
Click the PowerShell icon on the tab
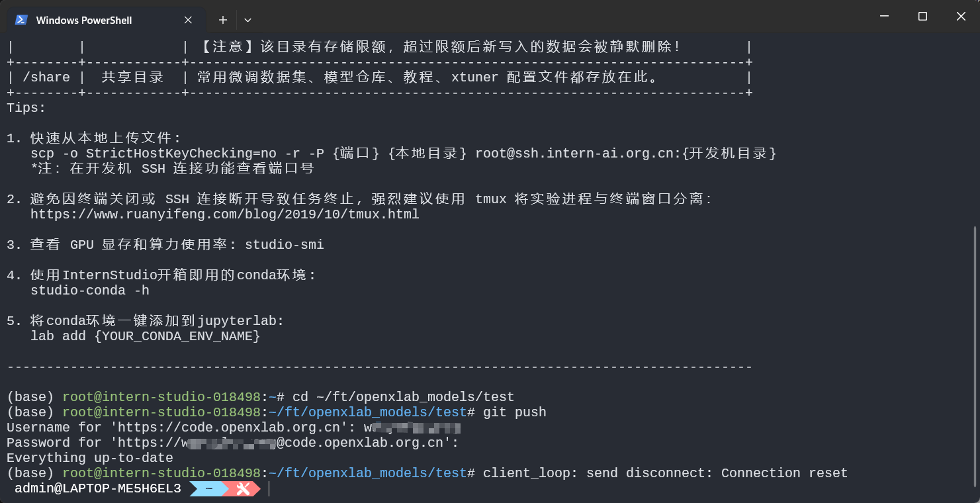(21, 20)
